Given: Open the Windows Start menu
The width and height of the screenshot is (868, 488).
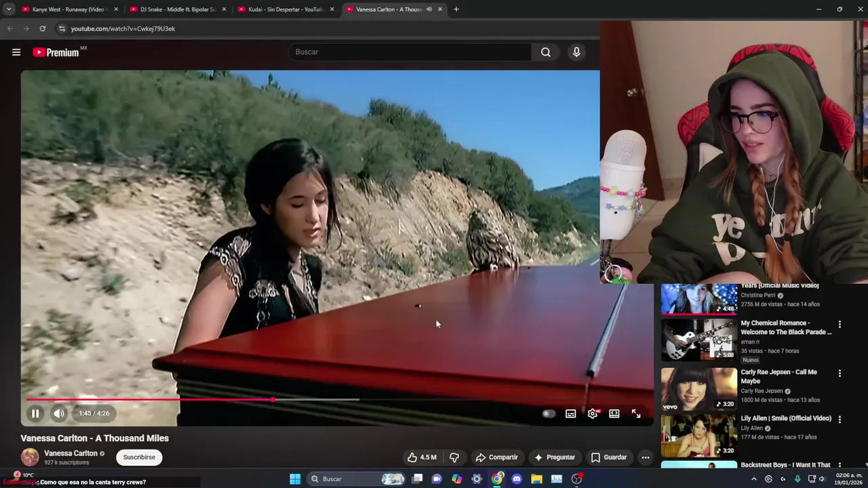Looking at the screenshot, I should click(x=295, y=479).
